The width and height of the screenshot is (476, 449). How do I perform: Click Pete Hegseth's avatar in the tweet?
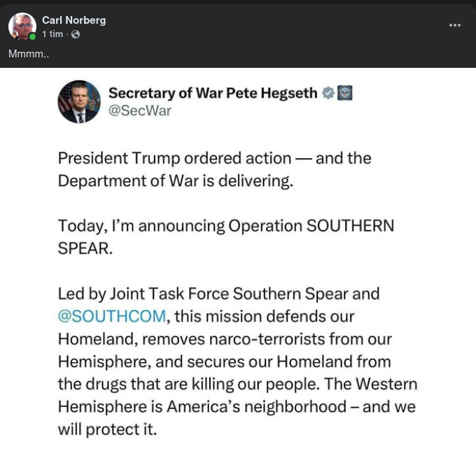(x=79, y=102)
